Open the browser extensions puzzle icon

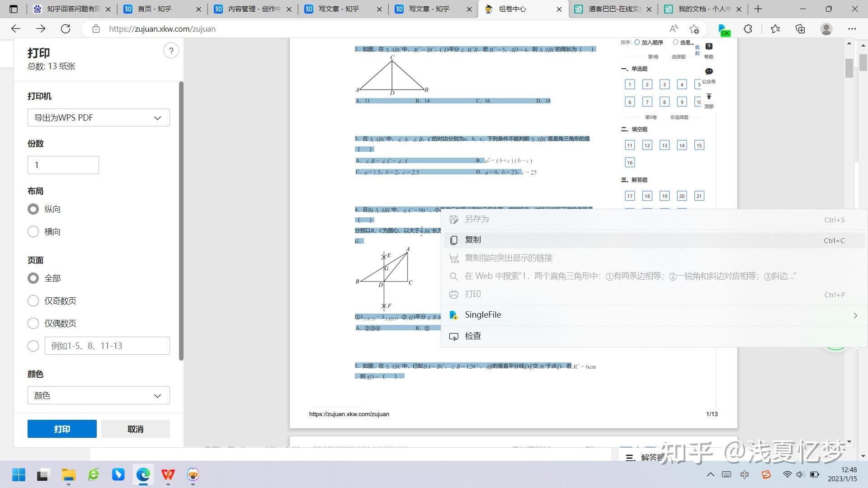click(x=748, y=29)
